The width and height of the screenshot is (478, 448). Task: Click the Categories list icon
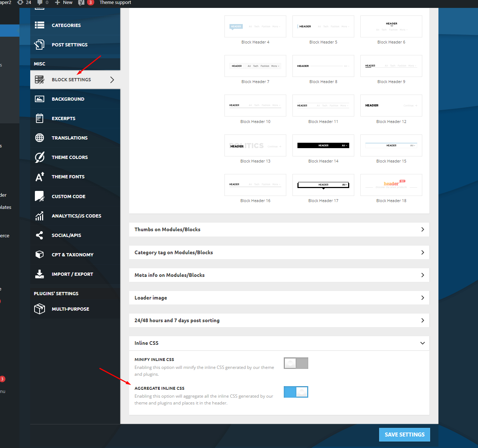pyautogui.click(x=40, y=25)
